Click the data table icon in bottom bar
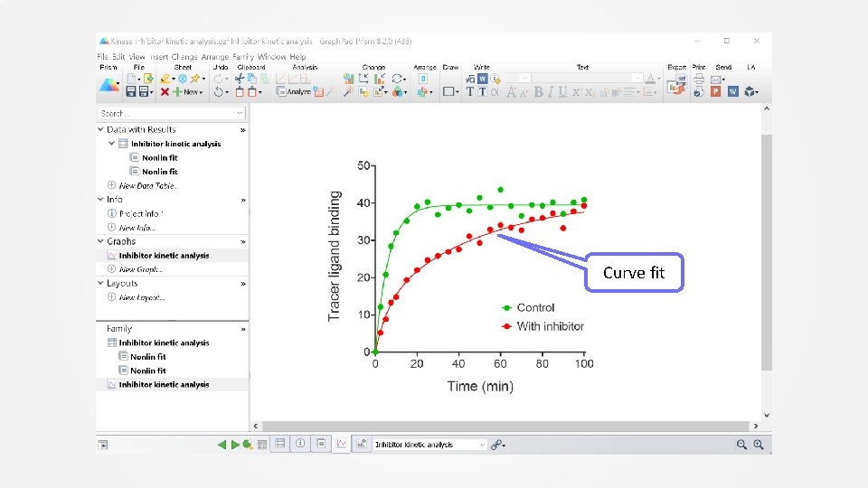This screenshot has height=488, width=868. pyautogui.click(x=280, y=444)
